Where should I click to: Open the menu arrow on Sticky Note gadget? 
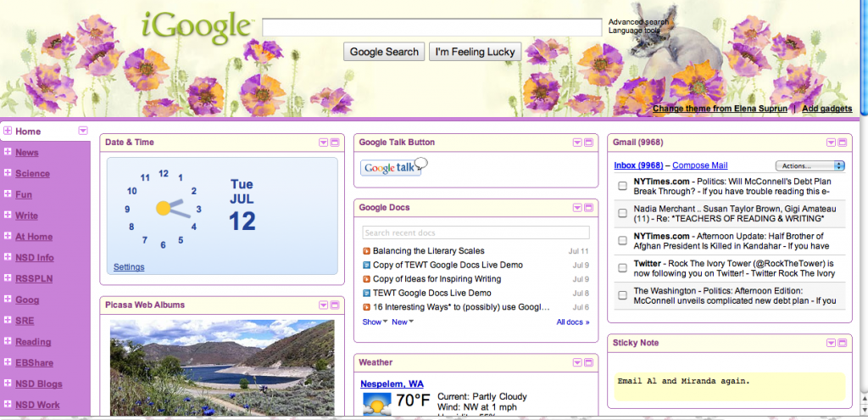(x=831, y=343)
